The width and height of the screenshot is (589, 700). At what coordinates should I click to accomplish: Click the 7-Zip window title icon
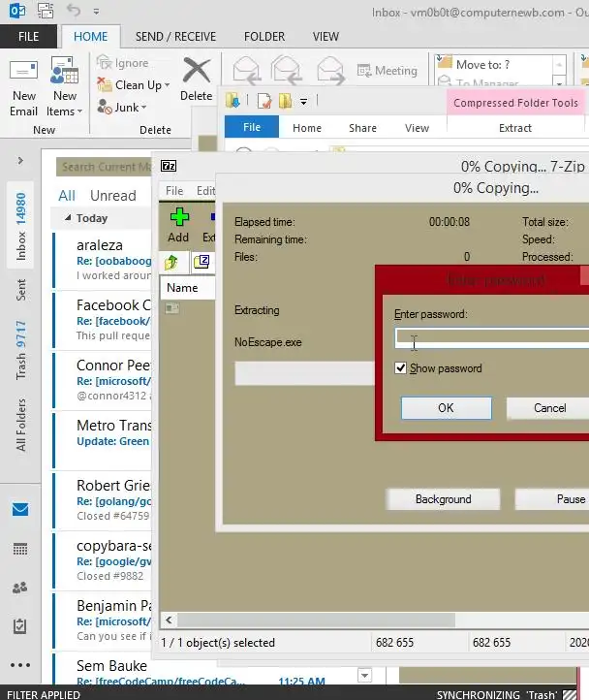[169, 166]
